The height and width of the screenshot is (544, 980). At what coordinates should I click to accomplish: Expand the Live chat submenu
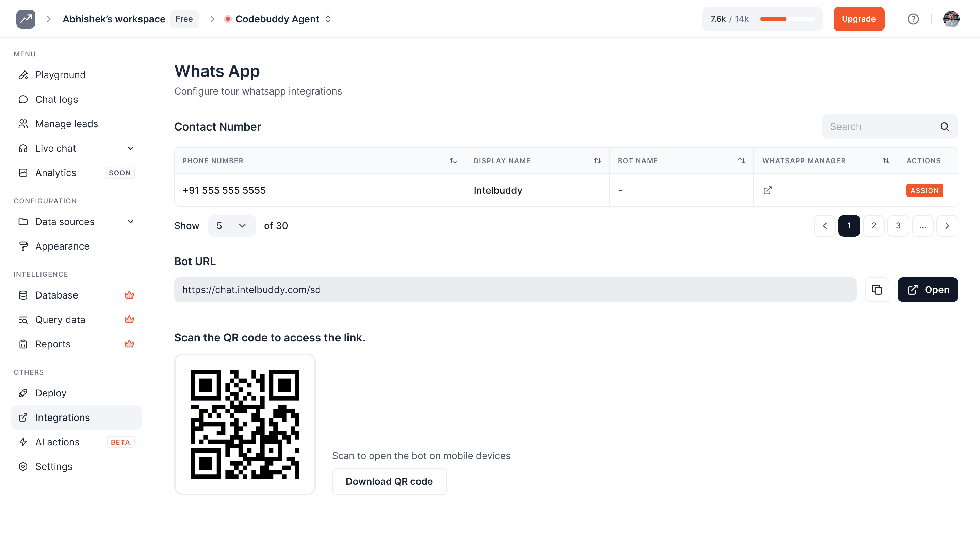(x=130, y=148)
